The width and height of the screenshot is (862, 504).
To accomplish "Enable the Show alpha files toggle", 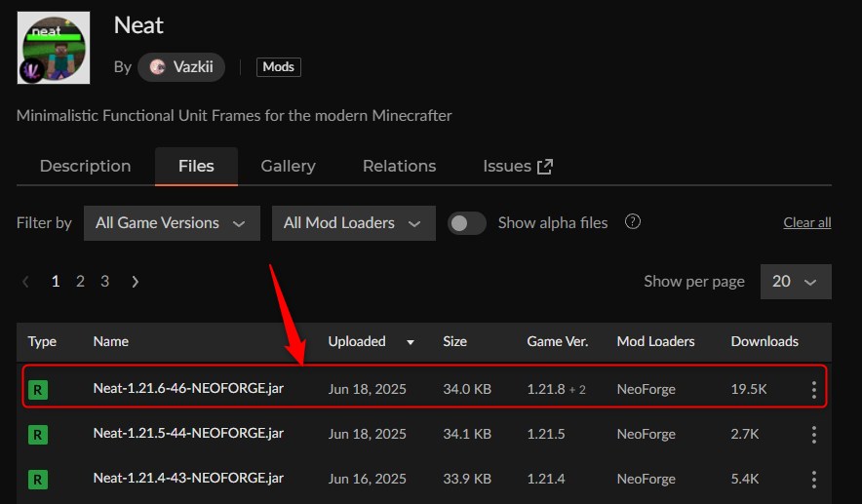I will tap(467, 223).
